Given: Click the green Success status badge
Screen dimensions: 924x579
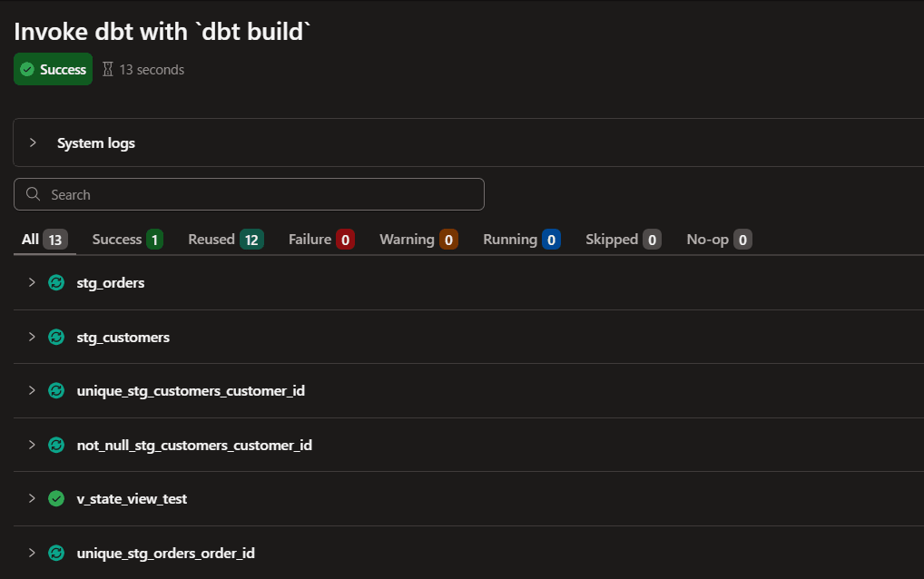Looking at the screenshot, I should (53, 70).
